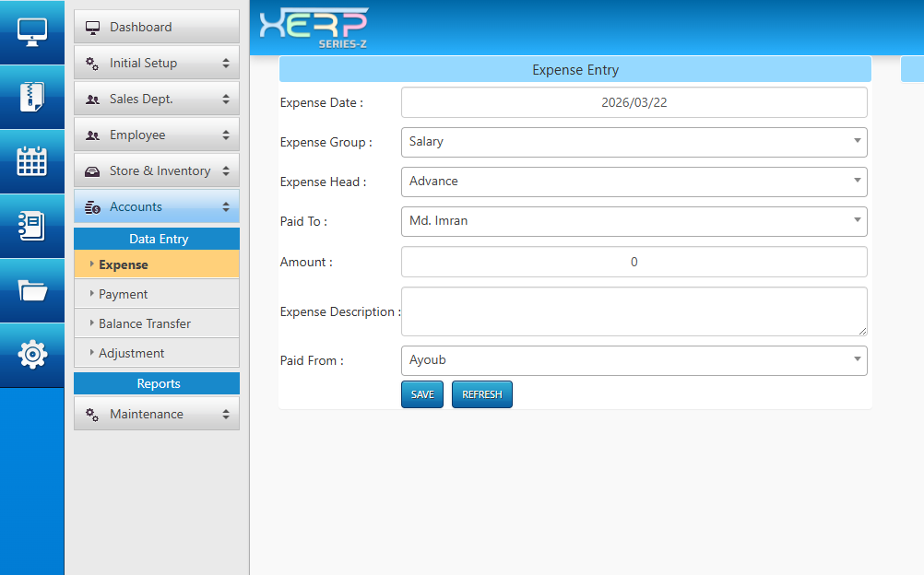Select Balance Transfer under Data Entry
Screen dimensions: 924x575
click(145, 324)
